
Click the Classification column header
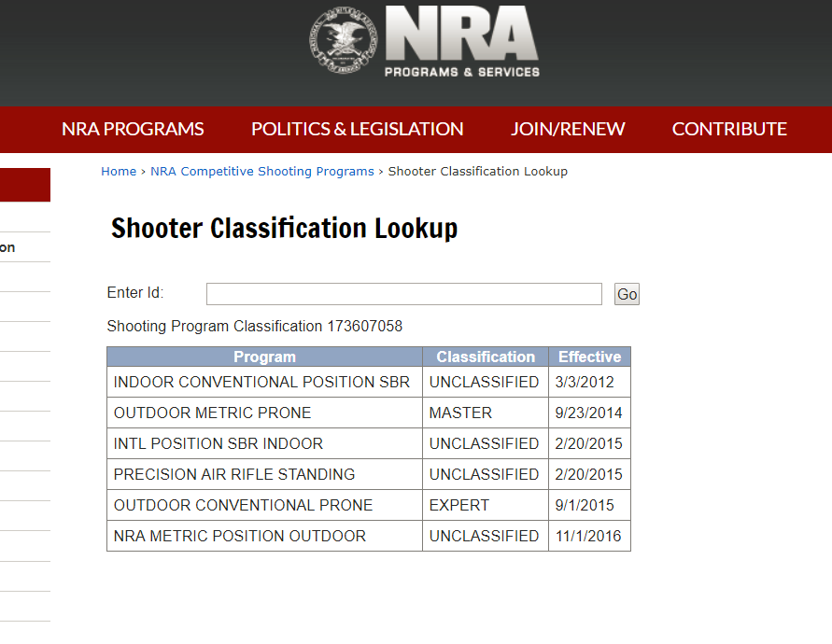(x=486, y=357)
